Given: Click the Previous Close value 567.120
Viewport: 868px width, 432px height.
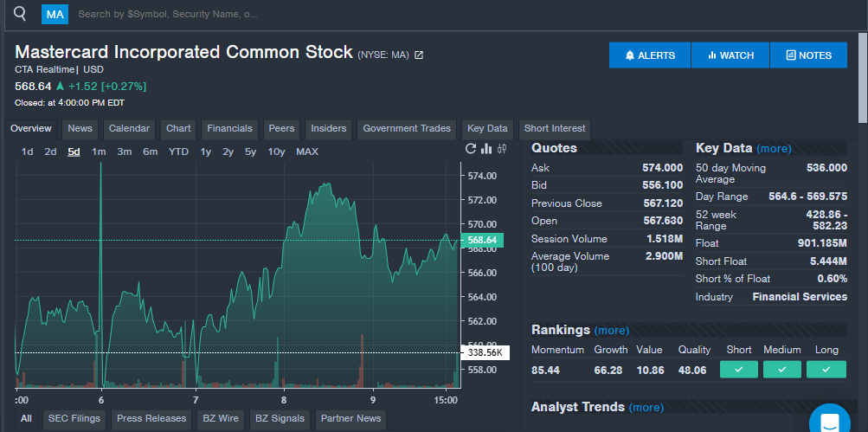Looking at the screenshot, I should click(663, 203).
